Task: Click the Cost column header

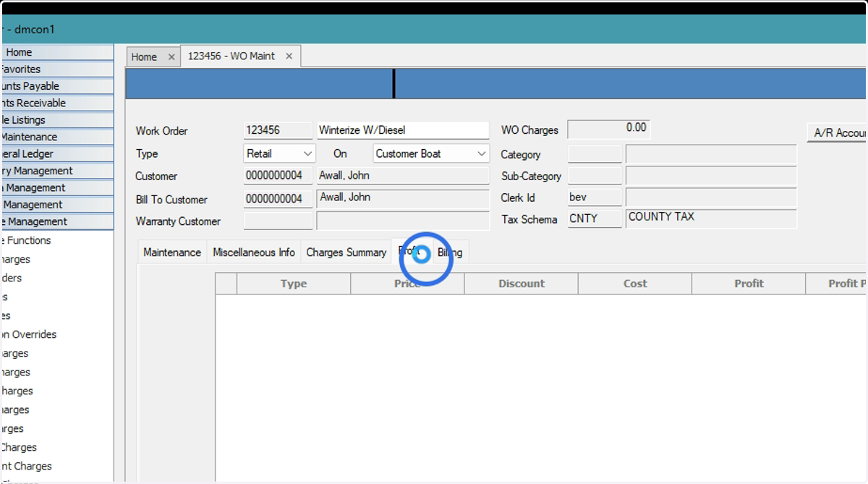Action: (635, 284)
